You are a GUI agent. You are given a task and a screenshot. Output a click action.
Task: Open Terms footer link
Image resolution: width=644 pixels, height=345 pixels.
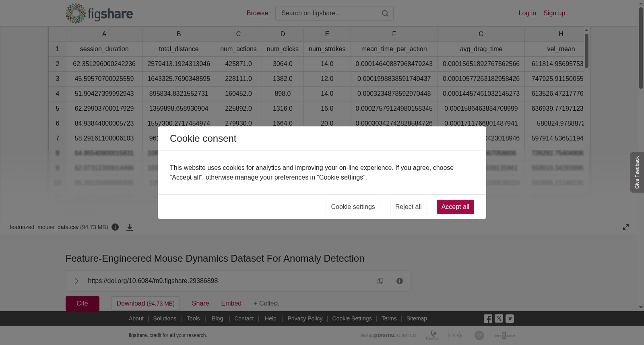click(x=389, y=318)
